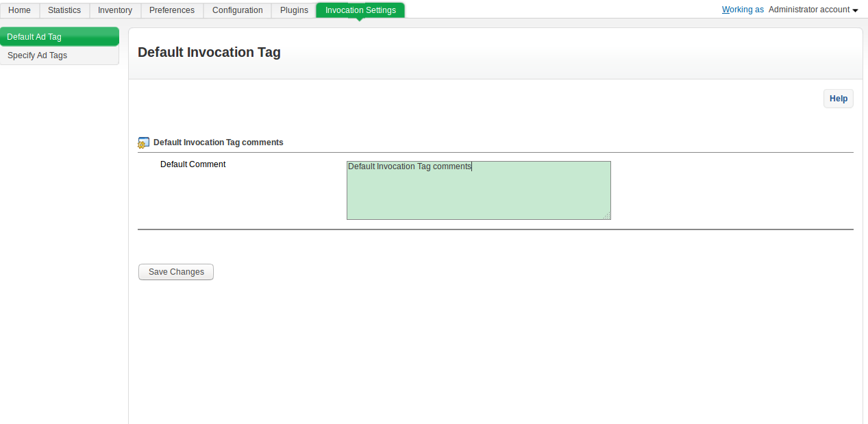
Task: Open the Statistics tab
Action: 64,10
